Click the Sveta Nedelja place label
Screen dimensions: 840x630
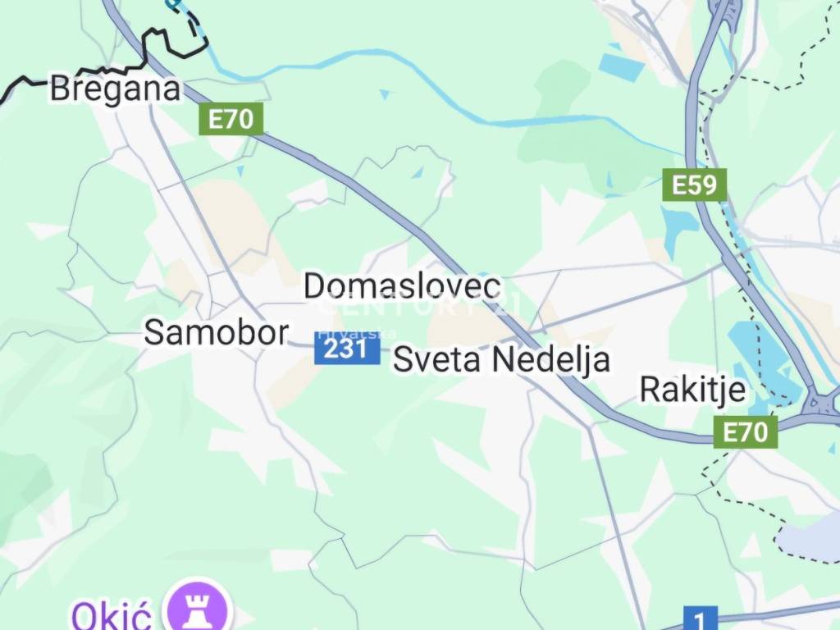click(x=501, y=359)
